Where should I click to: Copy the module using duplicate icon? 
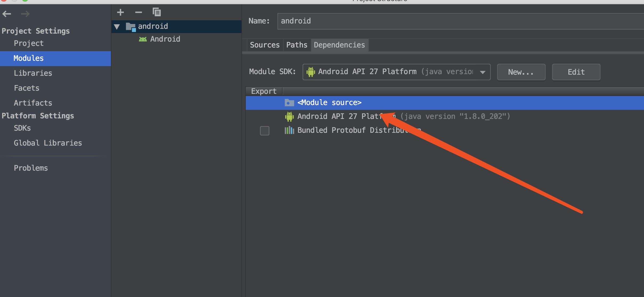point(157,12)
